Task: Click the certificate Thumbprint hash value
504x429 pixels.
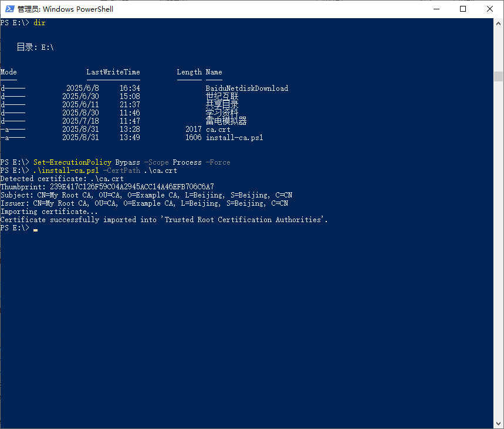Action: (131, 187)
